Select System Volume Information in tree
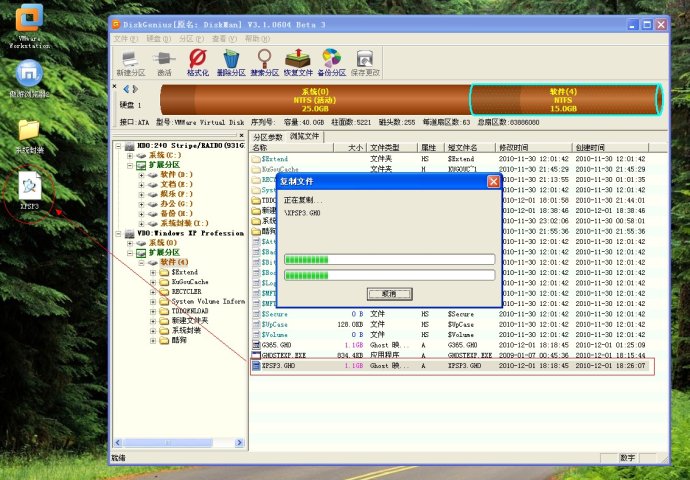 (x=208, y=301)
